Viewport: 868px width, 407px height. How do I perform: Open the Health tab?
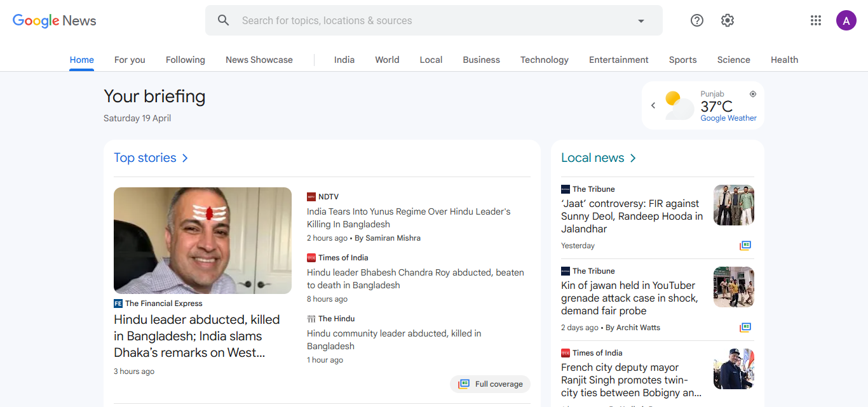(784, 60)
